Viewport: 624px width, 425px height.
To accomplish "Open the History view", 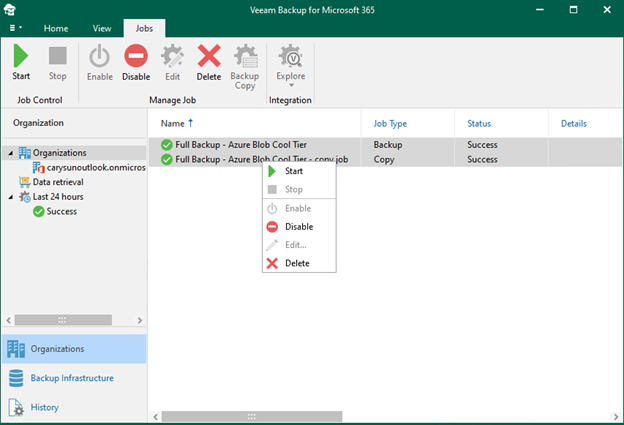I will pos(74,407).
